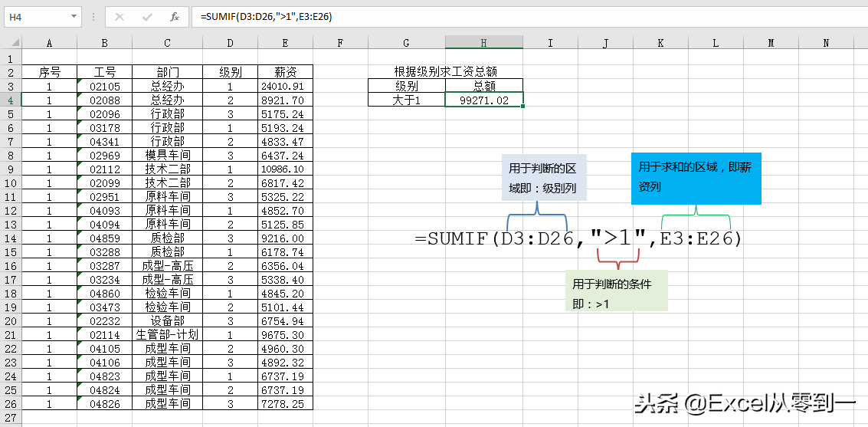
Task: Click the blue callout about 薪资列
Action: coord(696,179)
